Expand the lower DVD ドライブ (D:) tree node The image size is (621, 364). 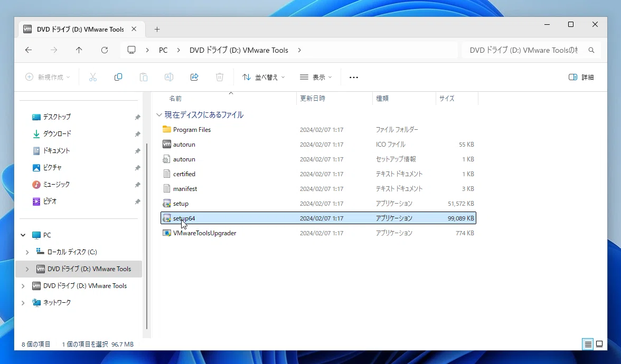coord(23,286)
